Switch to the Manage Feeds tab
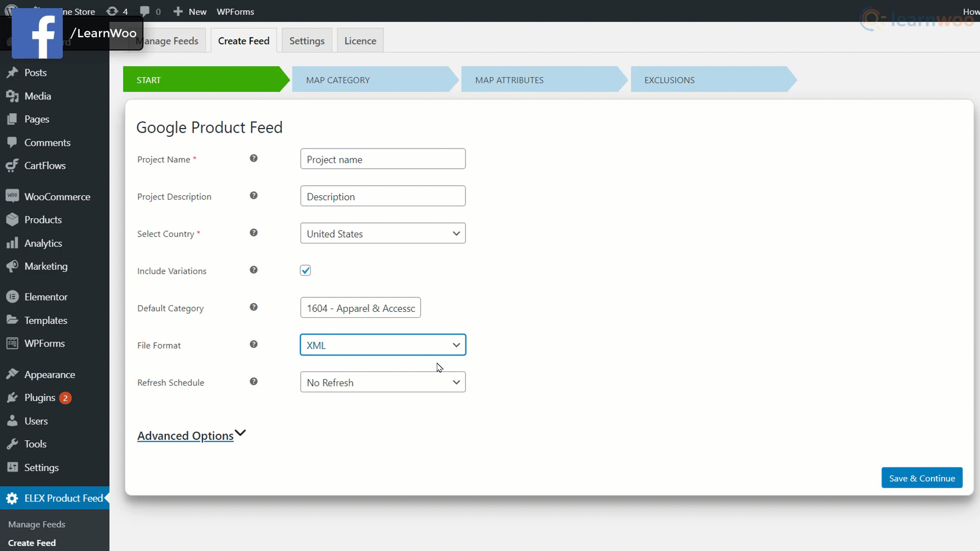This screenshot has height=551, width=980. click(x=166, y=40)
